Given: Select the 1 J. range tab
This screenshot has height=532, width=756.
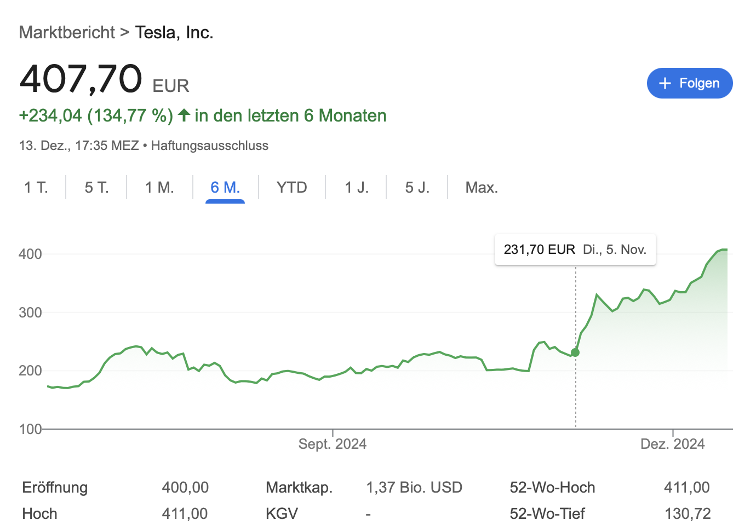Looking at the screenshot, I should (357, 188).
